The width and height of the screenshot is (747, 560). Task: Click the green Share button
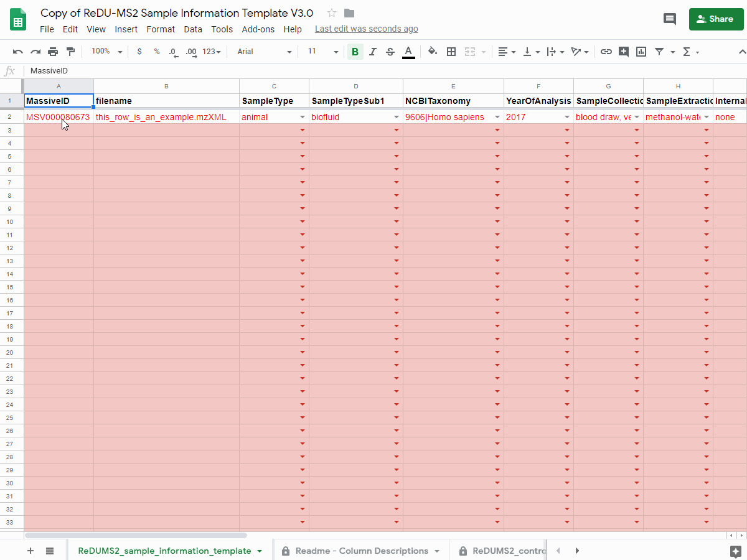point(716,19)
